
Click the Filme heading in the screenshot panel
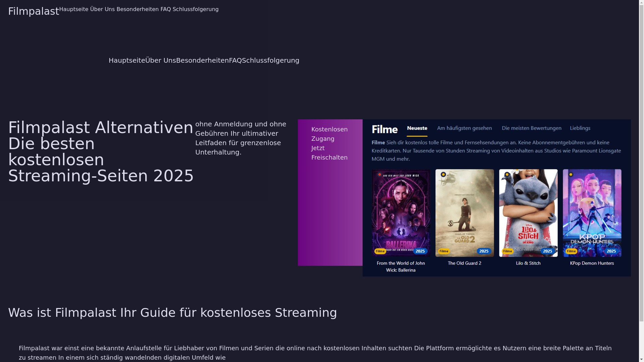click(x=385, y=129)
